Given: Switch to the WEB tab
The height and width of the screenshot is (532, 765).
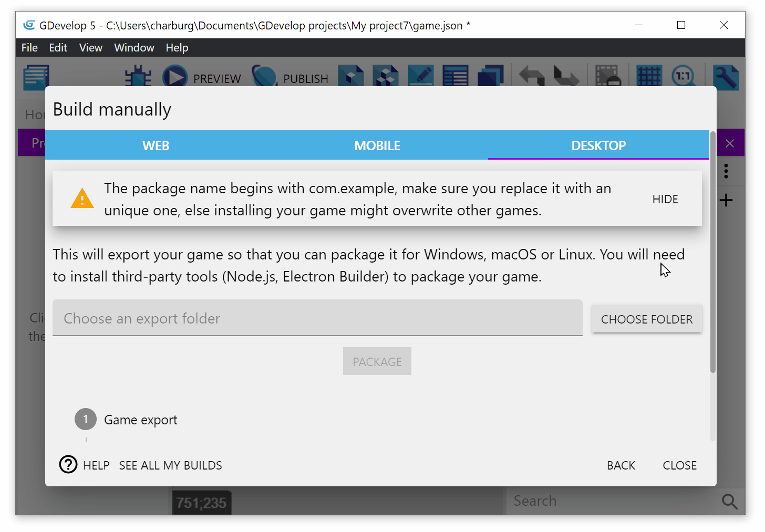Looking at the screenshot, I should coord(156,145).
